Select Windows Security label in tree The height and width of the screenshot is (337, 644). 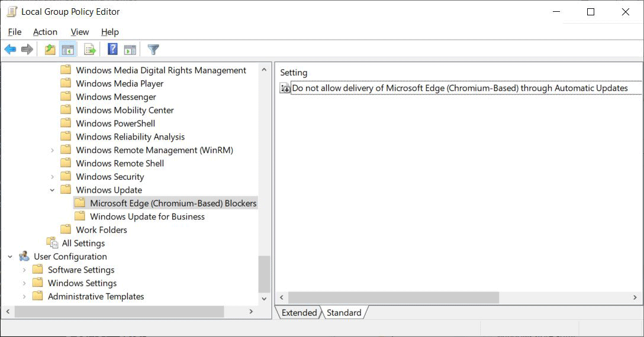click(110, 177)
